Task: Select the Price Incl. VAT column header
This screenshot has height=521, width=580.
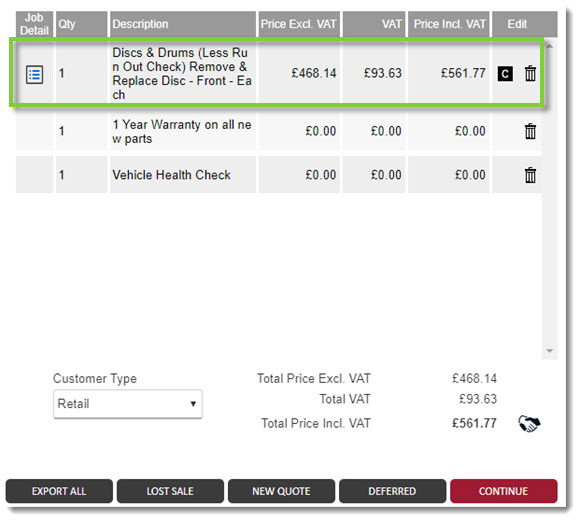Action: pyautogui.click(x=449, y=24)
